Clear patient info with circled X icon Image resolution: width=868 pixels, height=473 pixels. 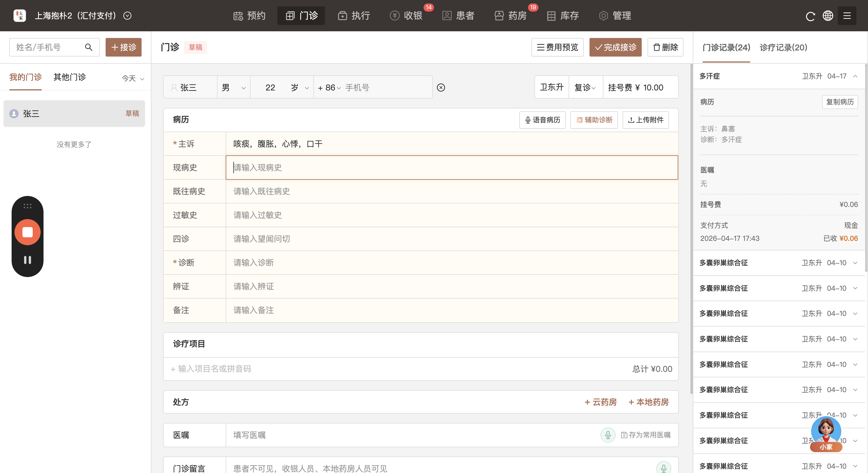tap(441, 88)
